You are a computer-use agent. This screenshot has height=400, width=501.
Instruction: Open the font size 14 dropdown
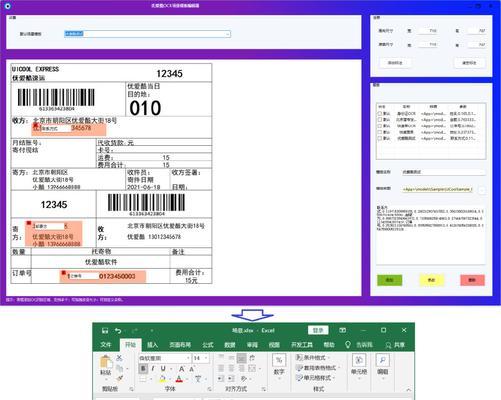[206, 358]
